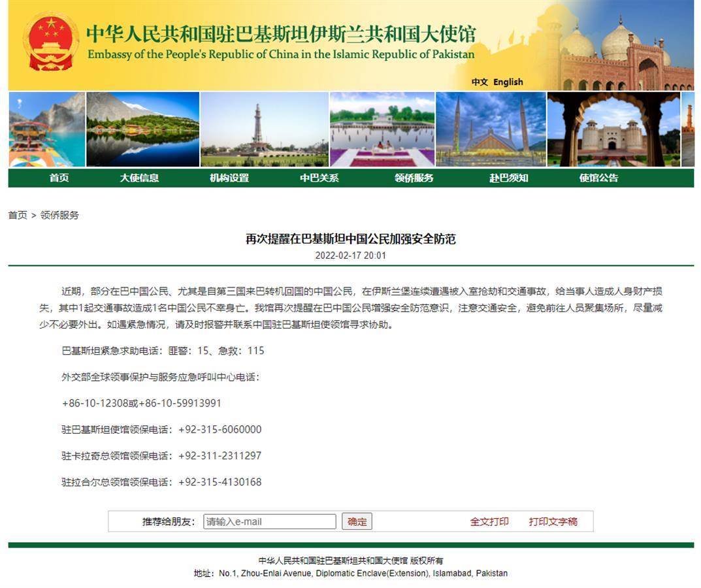Click the phone number +92-315-4130168

(220, 482)
